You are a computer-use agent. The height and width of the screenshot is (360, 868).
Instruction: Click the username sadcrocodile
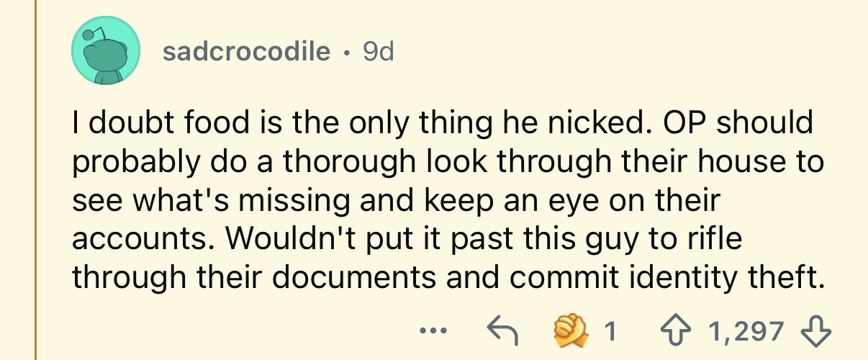(x=246, y=52)
